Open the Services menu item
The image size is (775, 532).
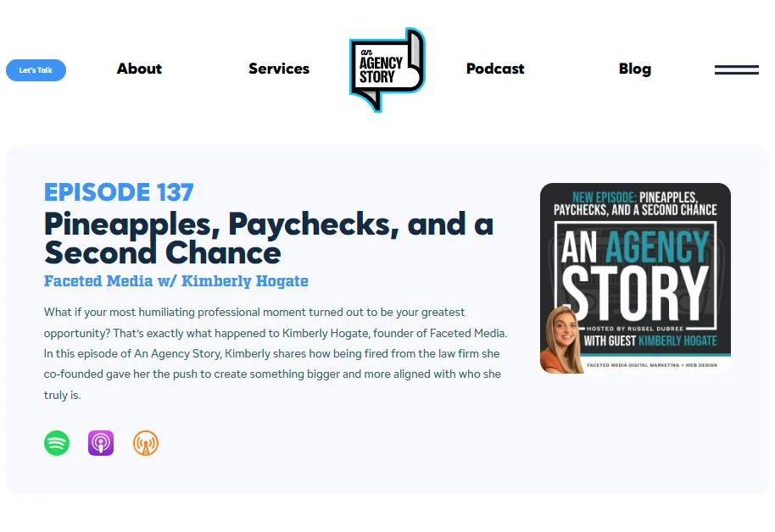[279, 69]
